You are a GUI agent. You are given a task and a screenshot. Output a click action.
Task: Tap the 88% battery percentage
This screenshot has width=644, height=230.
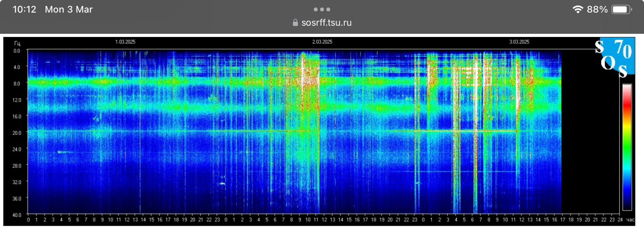point(597,9)
